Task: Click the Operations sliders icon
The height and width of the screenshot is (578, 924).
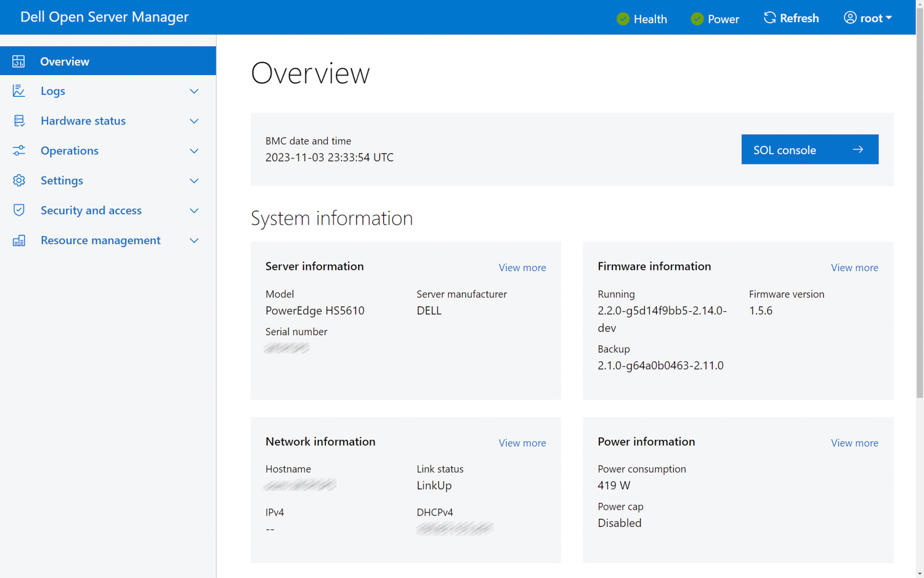Action: click(x=18, y=150)
